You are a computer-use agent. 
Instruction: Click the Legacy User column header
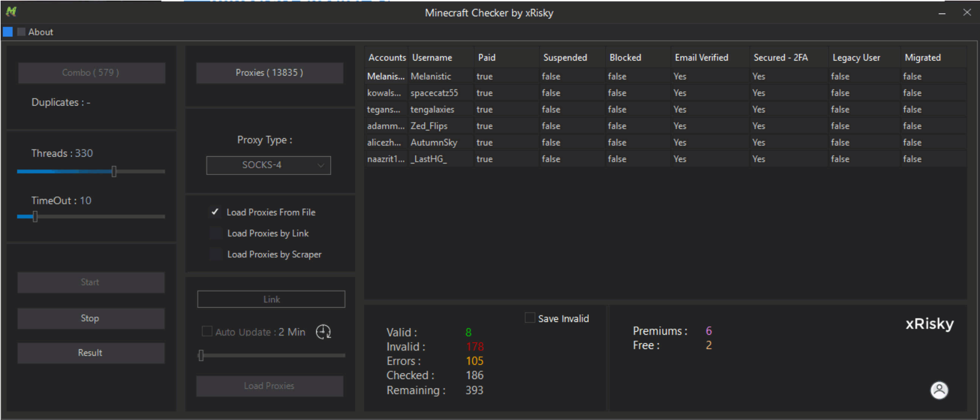click(864, 58)
